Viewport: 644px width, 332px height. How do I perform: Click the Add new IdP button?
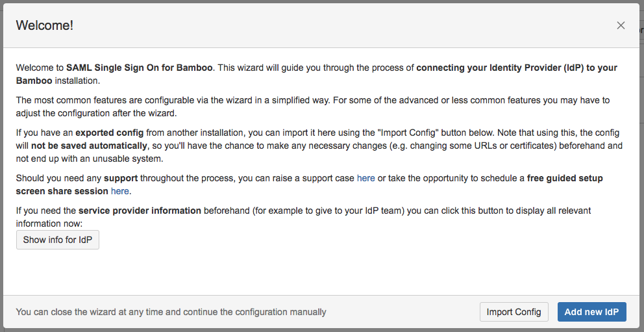click(x=591, y=312)
